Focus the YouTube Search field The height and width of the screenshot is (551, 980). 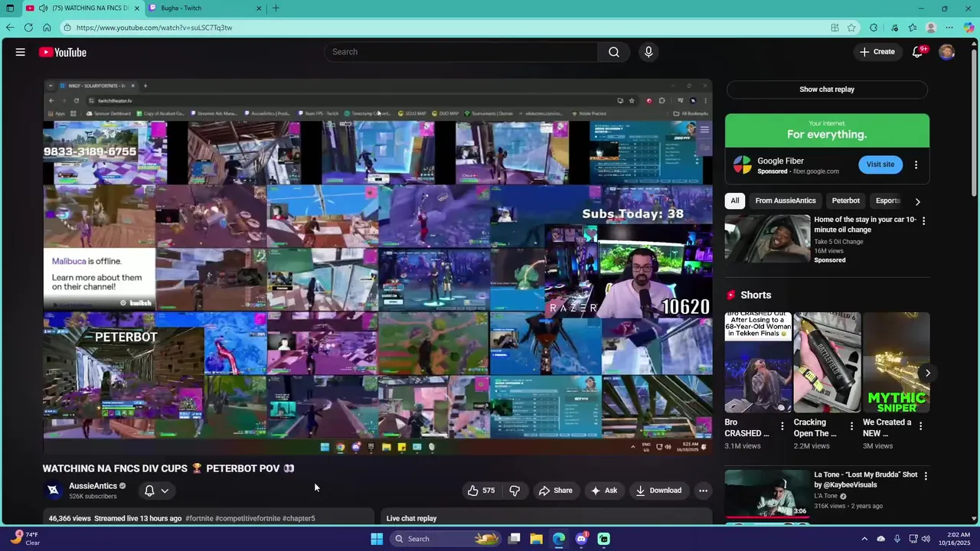click(x=461, y=52)
